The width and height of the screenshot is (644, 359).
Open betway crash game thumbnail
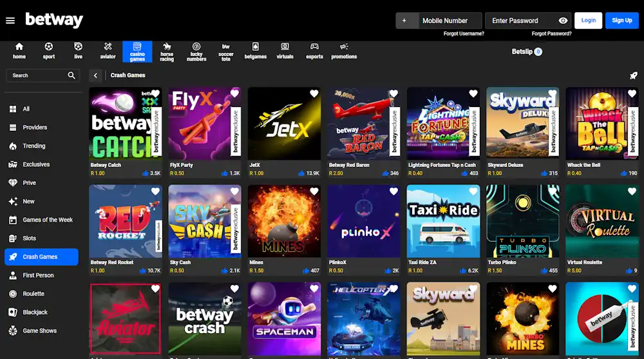[x=205, y=318]
